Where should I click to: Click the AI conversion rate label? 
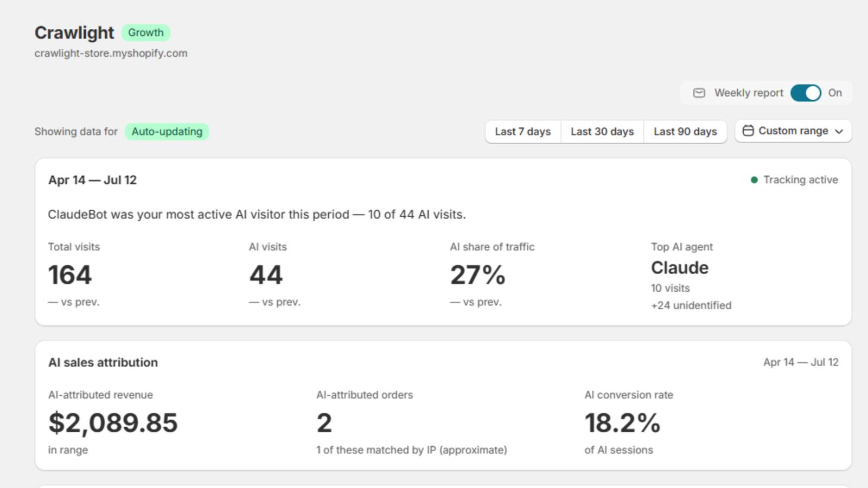pyautogui.click(x=629, y=395)
